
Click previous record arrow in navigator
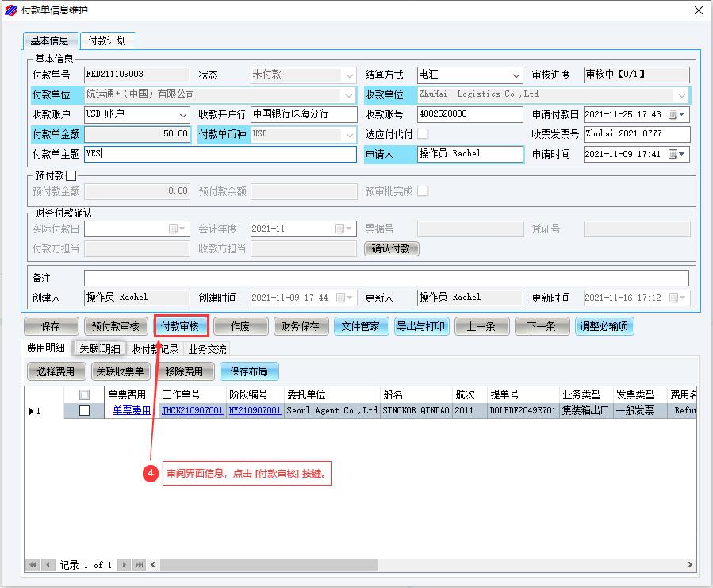(46, 565)
